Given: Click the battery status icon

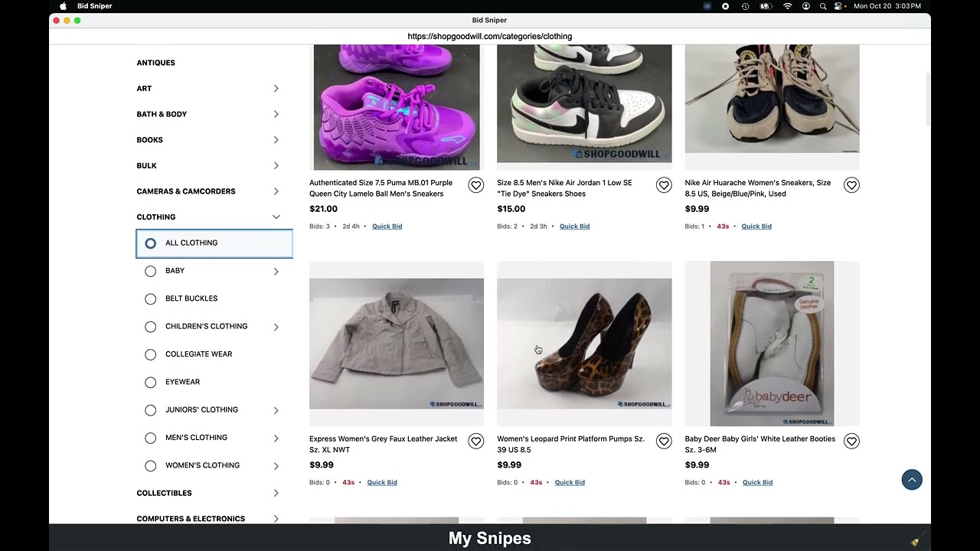Looking at the screenshot, I should pos(766,6).
